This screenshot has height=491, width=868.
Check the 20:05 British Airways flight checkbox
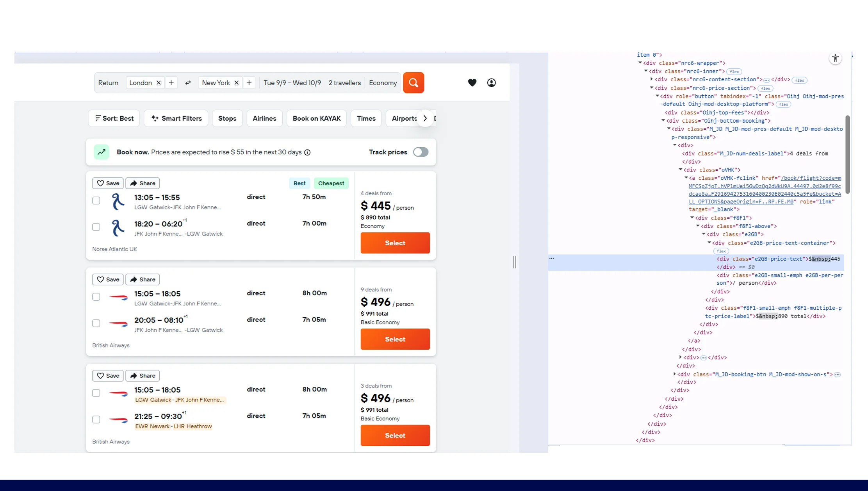pyautogui.click(x=96, y=323)
